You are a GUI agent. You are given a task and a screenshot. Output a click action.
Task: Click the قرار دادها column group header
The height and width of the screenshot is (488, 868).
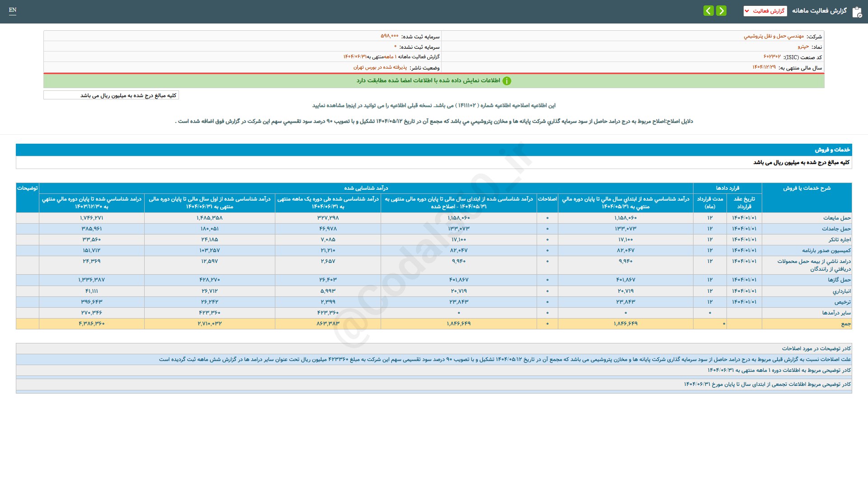[x=727, y=188]
